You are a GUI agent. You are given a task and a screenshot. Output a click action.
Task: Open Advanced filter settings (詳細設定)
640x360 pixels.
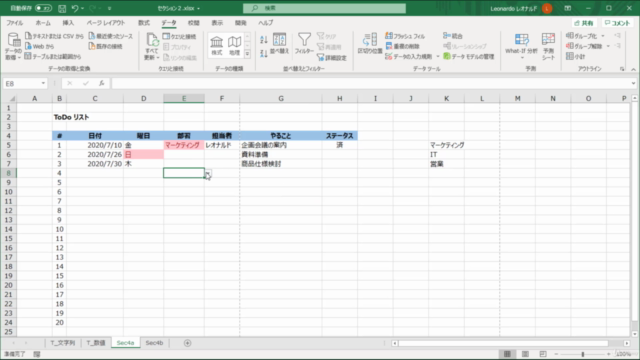click(x=332, y=58)
